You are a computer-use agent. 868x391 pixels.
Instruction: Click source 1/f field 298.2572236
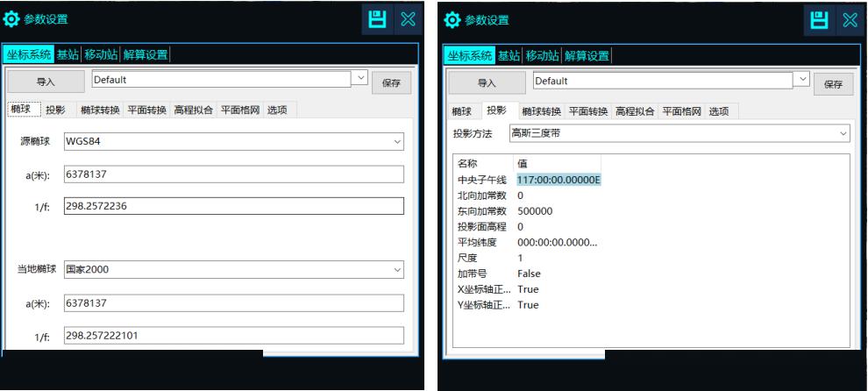coord(233,206)
